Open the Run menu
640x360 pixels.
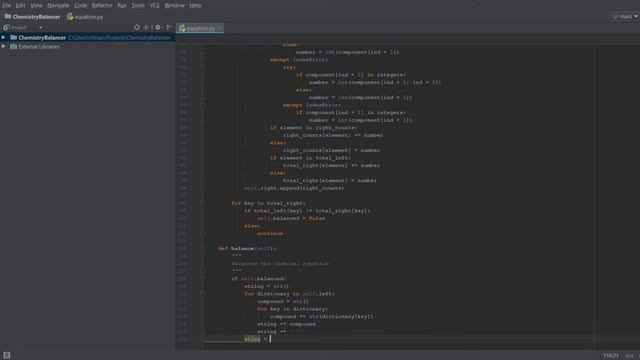tap(122, 5)
